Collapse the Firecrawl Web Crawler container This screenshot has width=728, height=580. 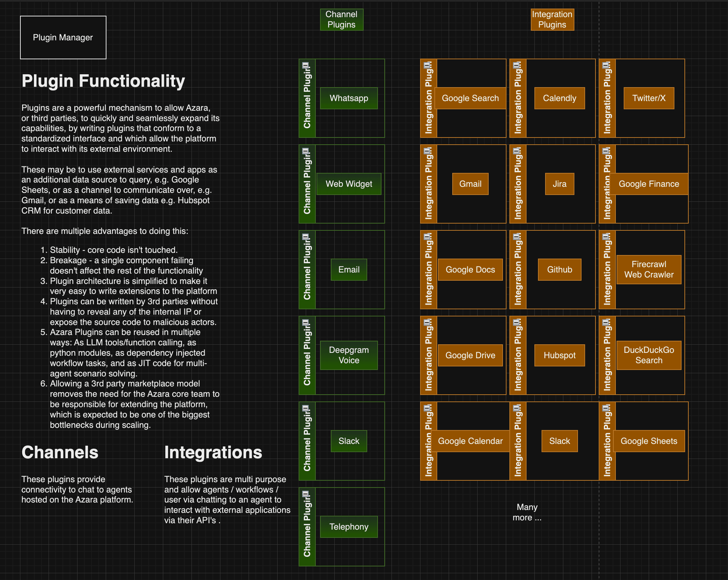[605, 237]
